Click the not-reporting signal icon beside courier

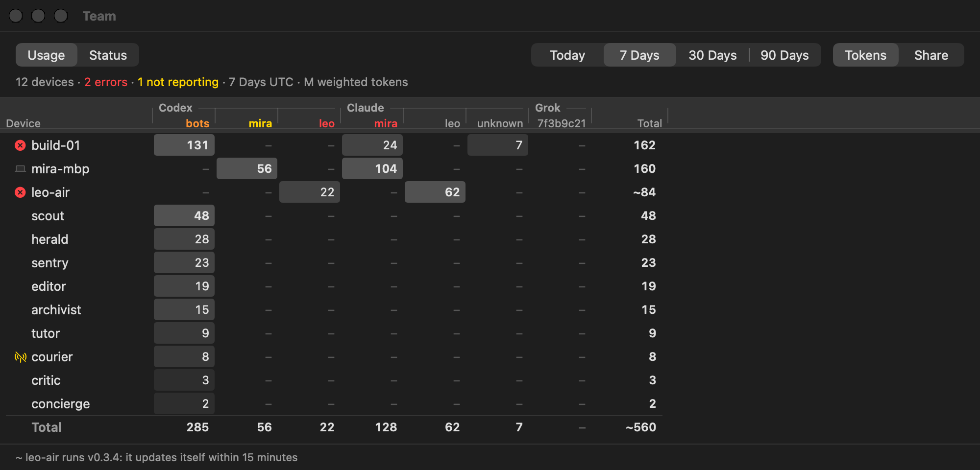(x=20, y=357)
